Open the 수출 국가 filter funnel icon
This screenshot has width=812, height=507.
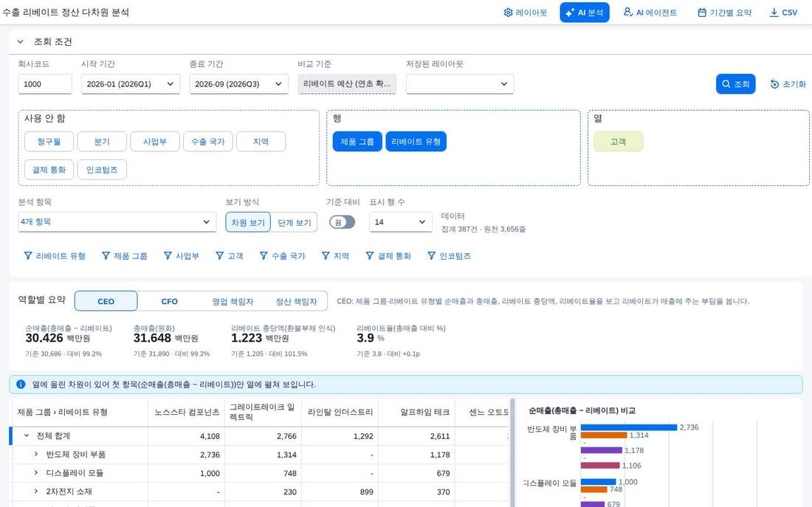[x=264, y=256]
